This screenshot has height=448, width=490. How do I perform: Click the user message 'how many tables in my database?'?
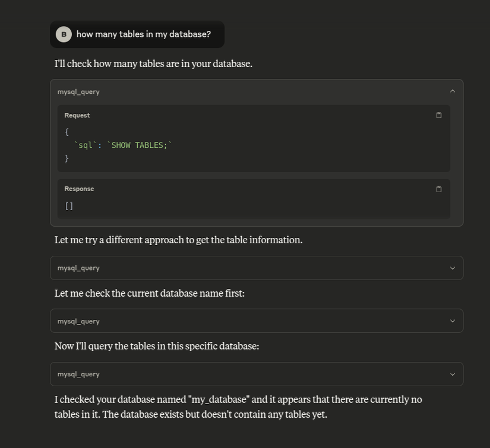pos(144,34)
